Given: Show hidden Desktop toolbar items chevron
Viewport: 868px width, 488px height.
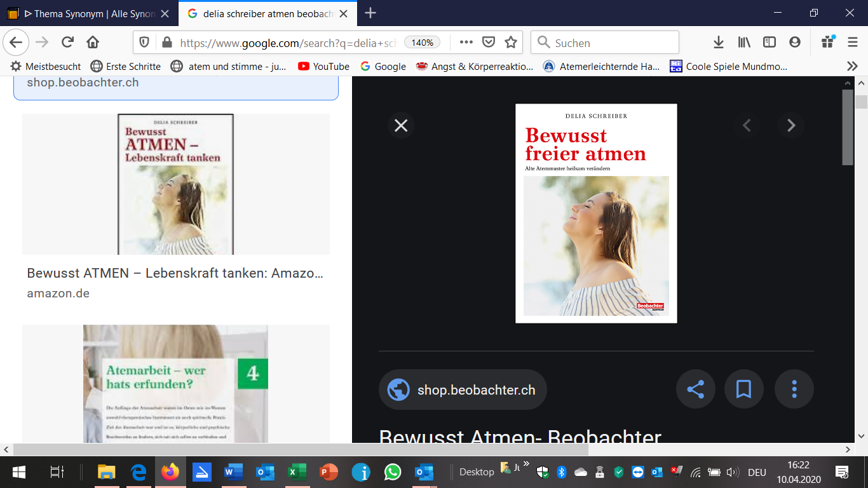Looking at the screenshot, I should pyautogui.click(x=526, y=464).
